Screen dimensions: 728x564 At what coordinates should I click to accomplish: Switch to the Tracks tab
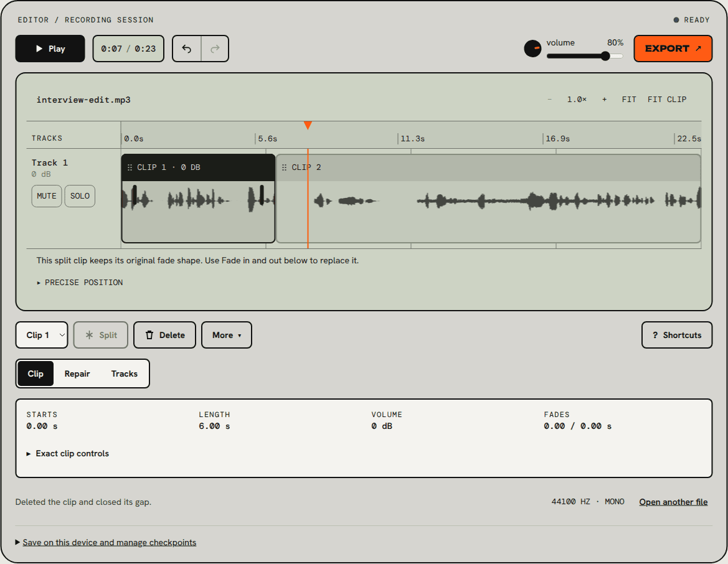[x=125, y=374]
